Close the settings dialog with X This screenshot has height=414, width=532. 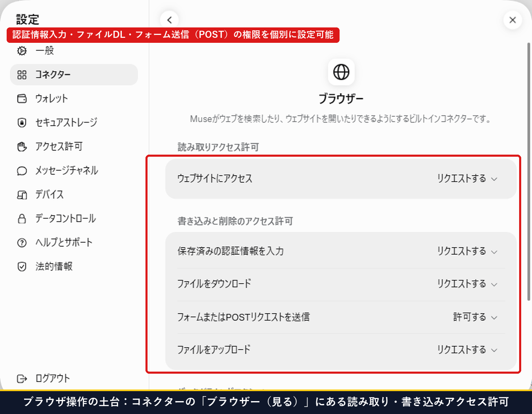512,20
